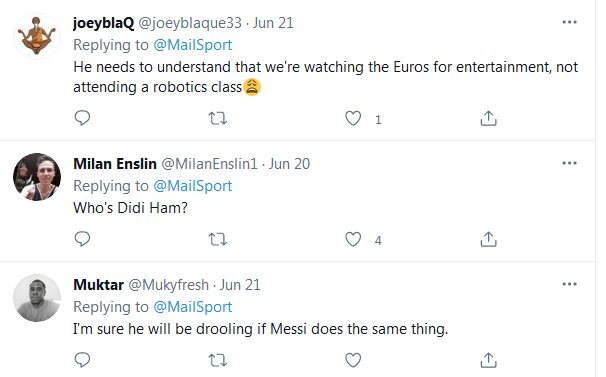Like Milan Enslin's Didi Ham tweet
This screenshot has width=606, height=377.
click(353, 239)
